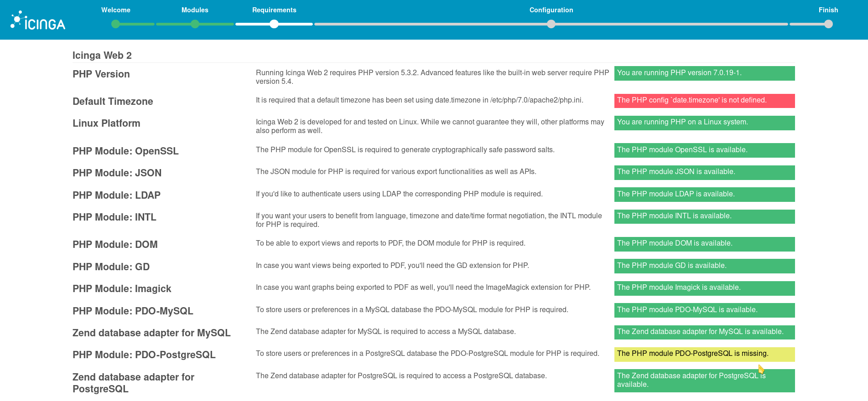
Task: Click the PHP Module: OpenSSL heading
Action: click(x=125, y=151)
